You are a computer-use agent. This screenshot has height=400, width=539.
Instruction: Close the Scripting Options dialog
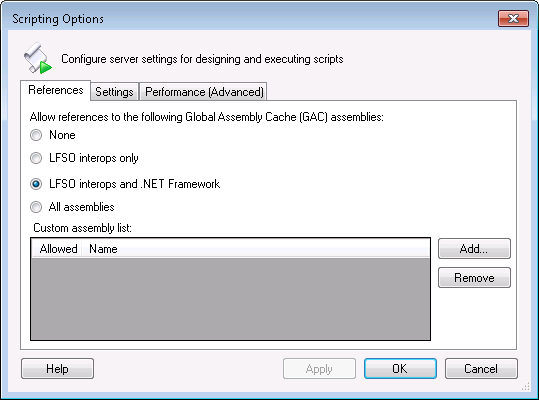513,18
